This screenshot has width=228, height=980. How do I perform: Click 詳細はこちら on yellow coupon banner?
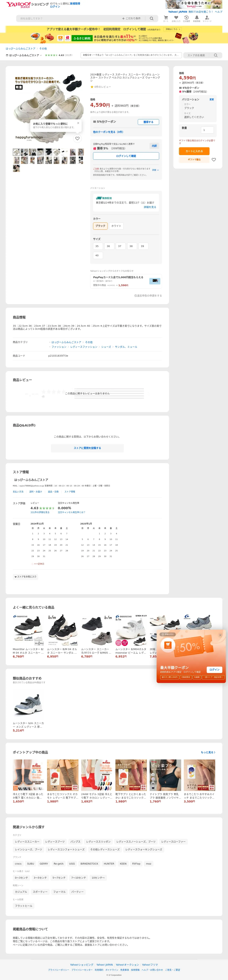pyautogui.click(x=173, y=29)
